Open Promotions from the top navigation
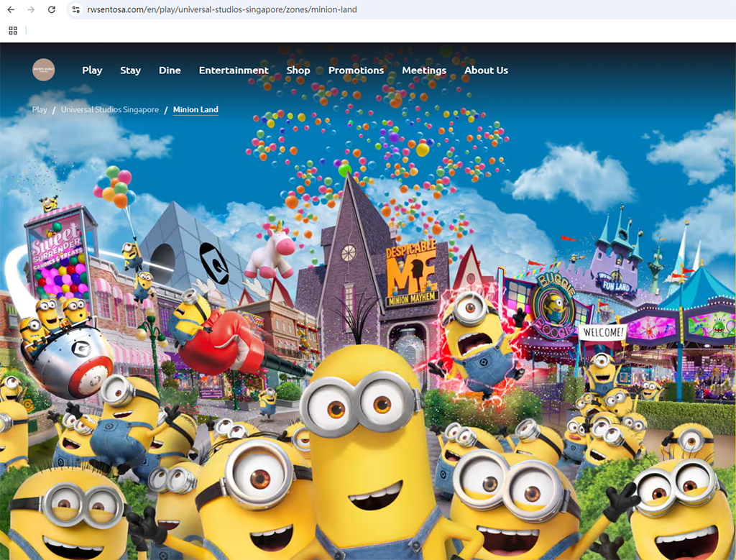This screenshot has height=560, width=736. point(356,70)
